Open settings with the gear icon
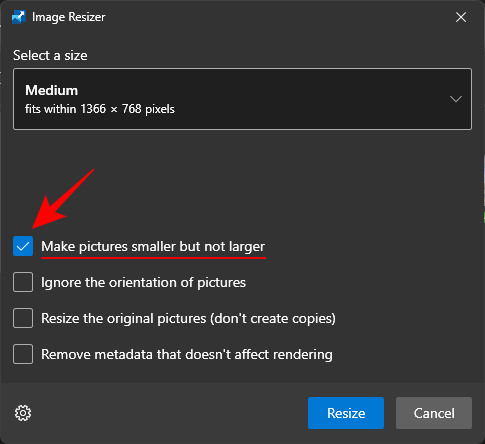This screenshot has width=485, height=444. [23, 413]
